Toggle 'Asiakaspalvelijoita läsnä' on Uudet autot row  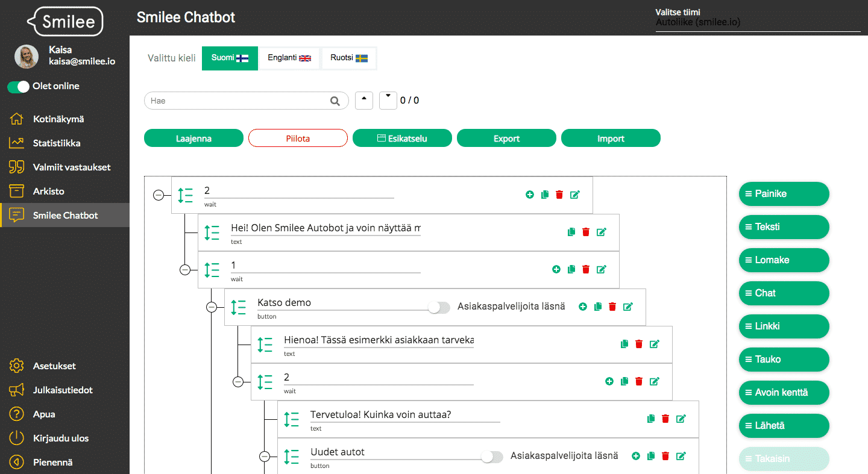[x=492, y=457]
